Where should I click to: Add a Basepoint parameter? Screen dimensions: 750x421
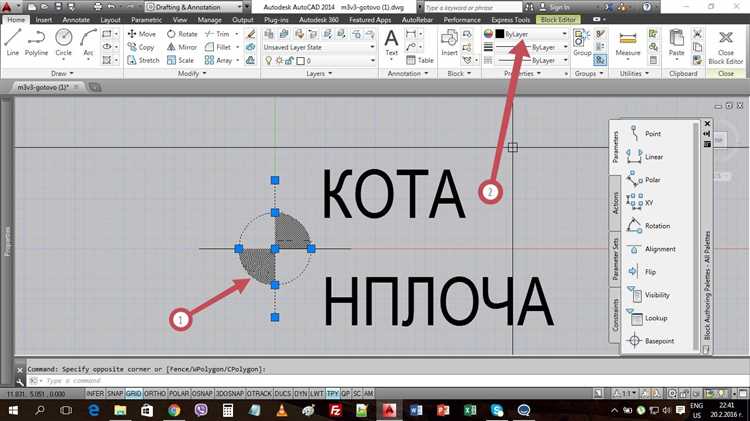tap(650, 341)
